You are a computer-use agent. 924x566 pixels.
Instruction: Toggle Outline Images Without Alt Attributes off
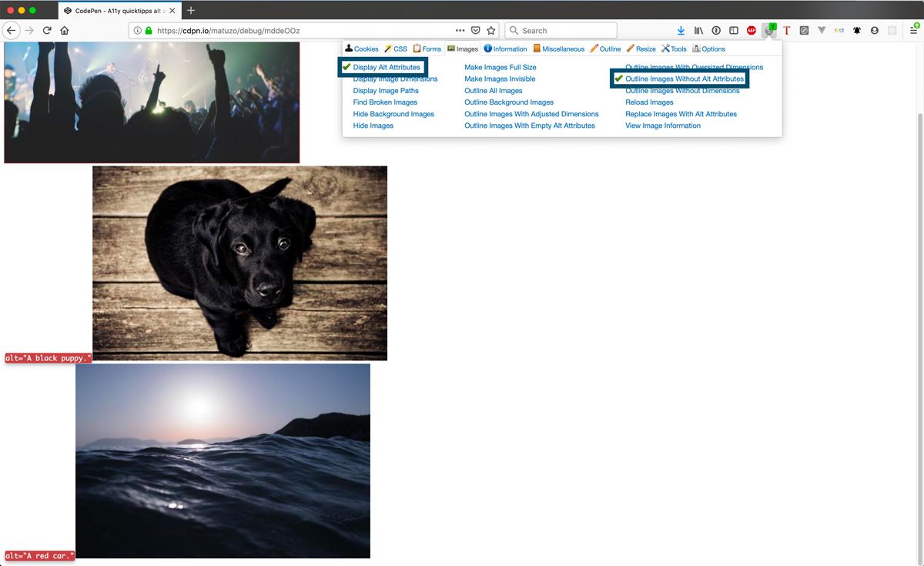[x=685, y=79]
